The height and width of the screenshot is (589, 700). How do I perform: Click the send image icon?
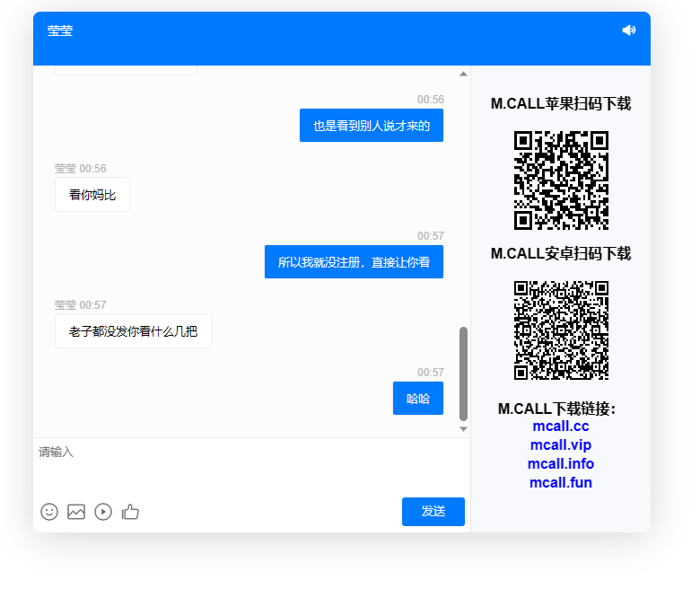pyautogui.click(x=76, y=512)
